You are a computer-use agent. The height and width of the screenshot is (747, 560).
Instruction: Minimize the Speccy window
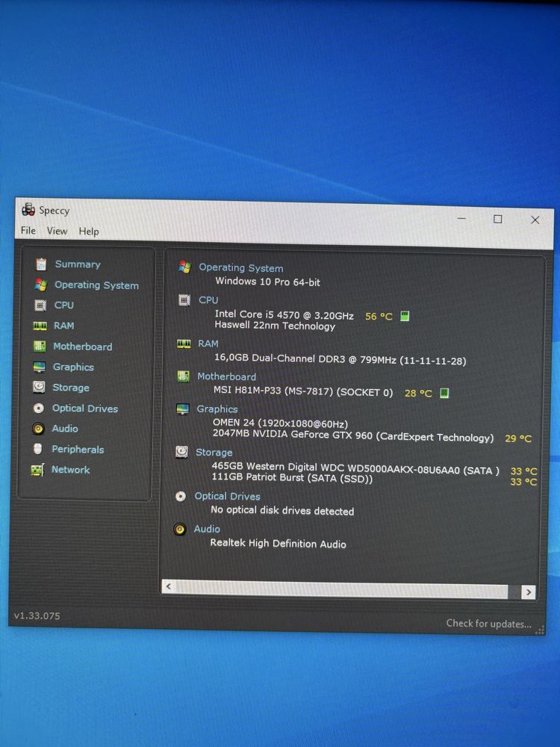click(x=461, y=218)
